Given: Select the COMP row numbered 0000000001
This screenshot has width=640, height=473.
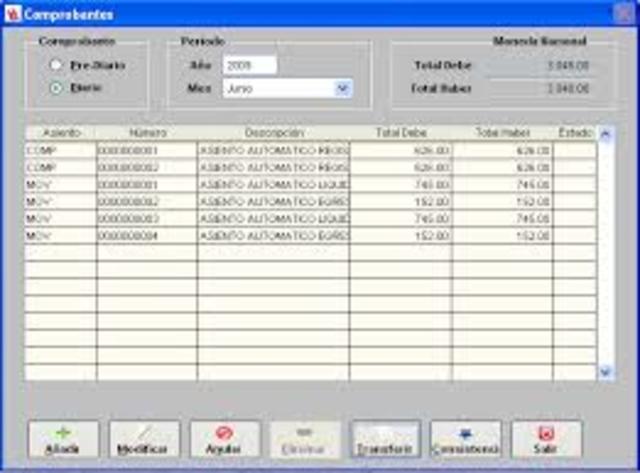Looking at the screenshot, I should pyautogui.click(x=311, y=151).
